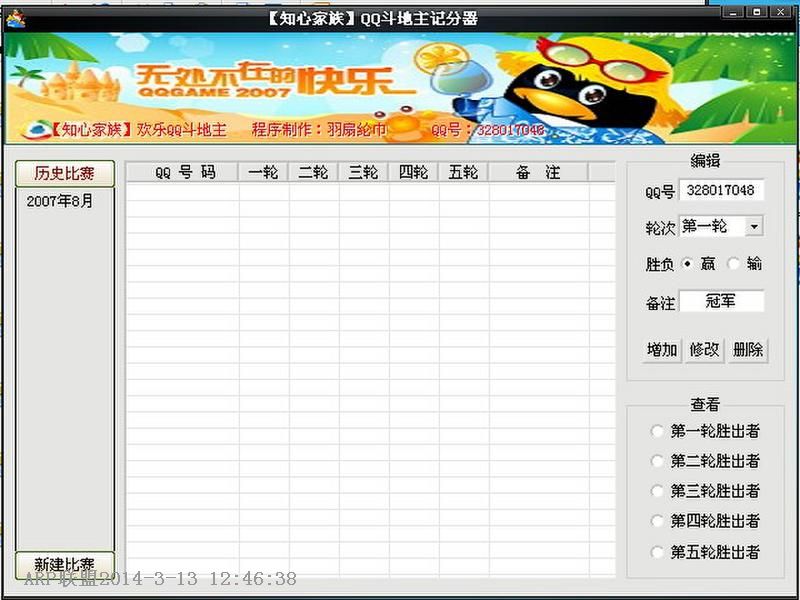Select the 输 lose radio button

734,264
